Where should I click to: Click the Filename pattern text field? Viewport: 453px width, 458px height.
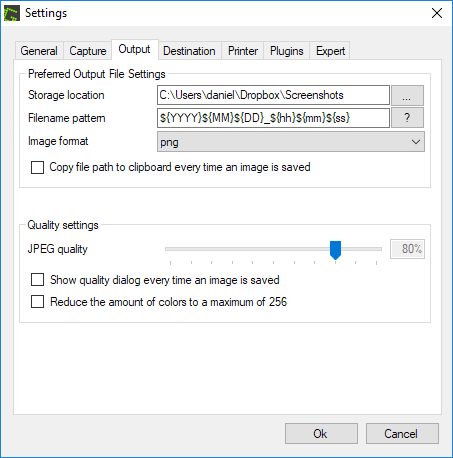click(x=273, y=118)
